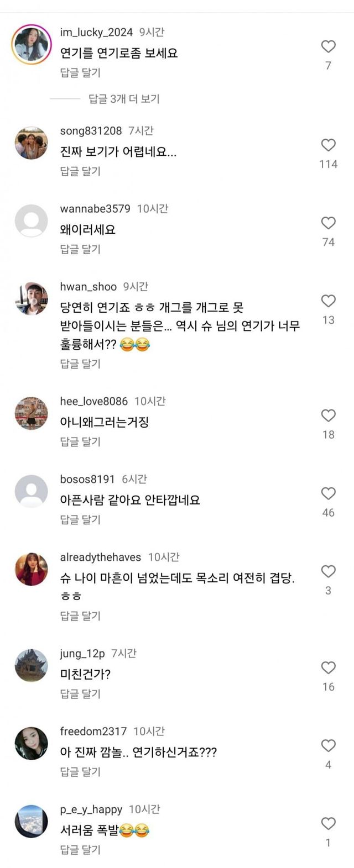
Task: Open im_lucky_2024's profile picture
Action: coord(31,45)
